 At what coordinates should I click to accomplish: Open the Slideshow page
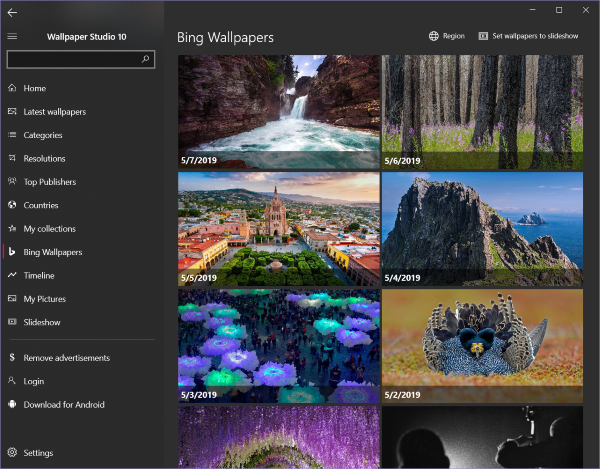[42, 322]
